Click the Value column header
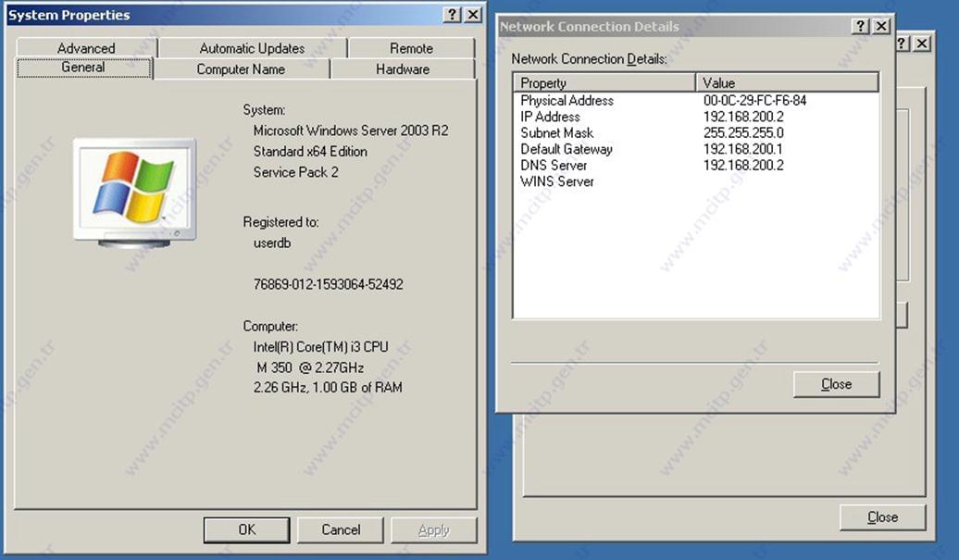 (787, 82)
